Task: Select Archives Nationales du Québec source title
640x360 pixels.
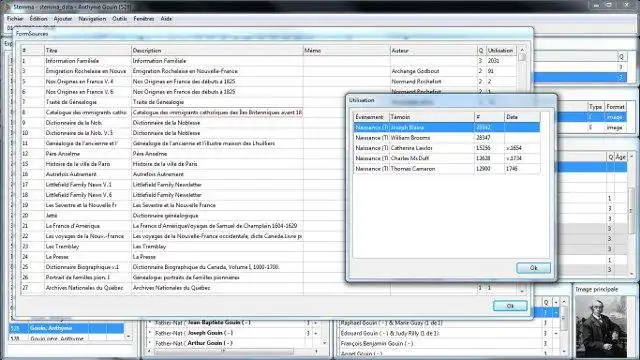Action: [x=84, y=288]
